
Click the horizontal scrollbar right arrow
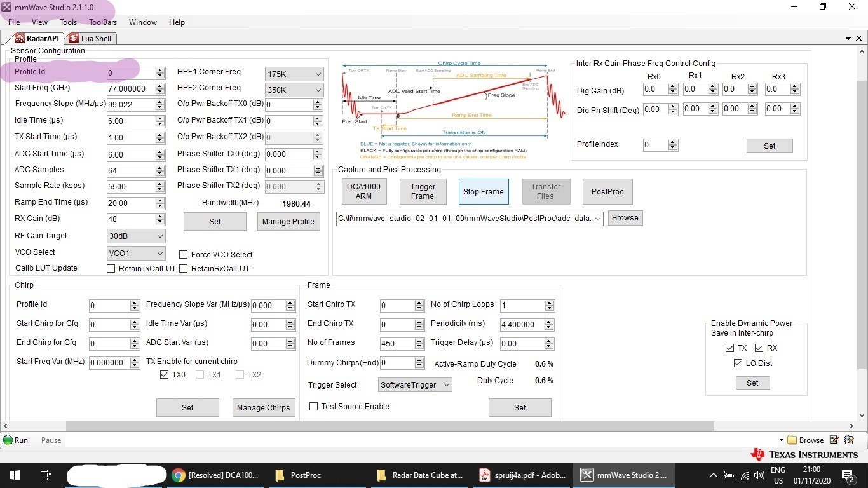(852, 426)
